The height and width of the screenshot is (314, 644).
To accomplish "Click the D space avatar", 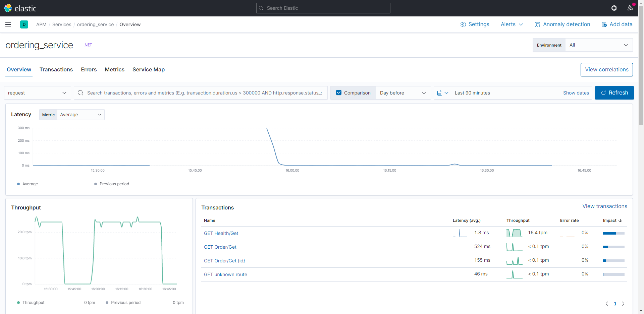I will click(24, 24).
